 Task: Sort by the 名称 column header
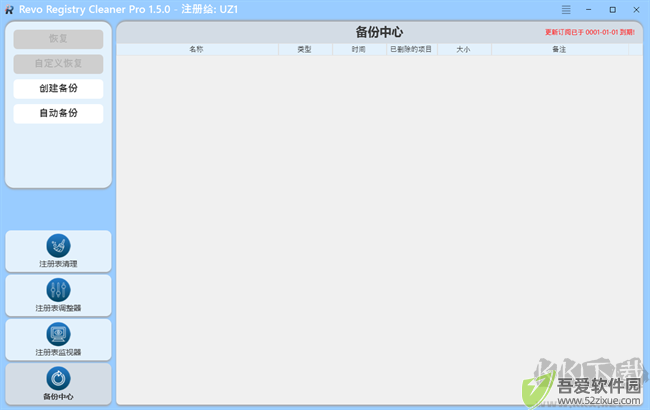pos(197,49)
